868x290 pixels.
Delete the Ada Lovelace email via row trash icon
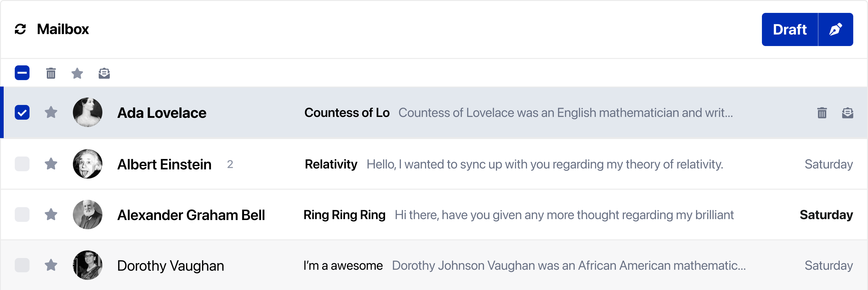coord(822,113)
